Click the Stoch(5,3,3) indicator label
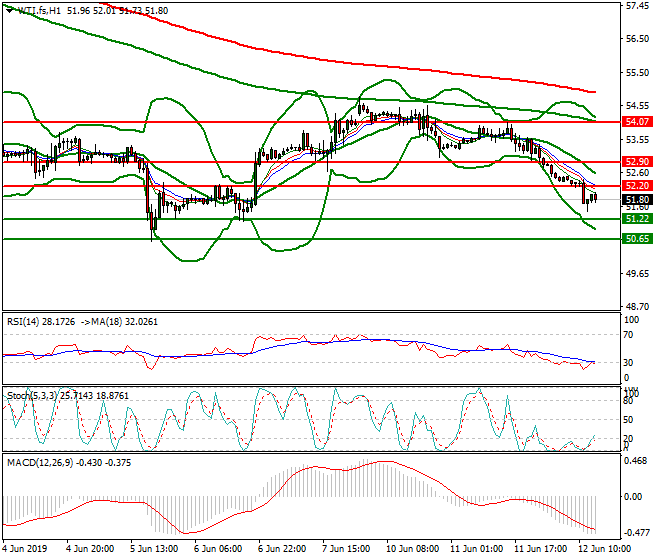The width and height of the screenshot is (660, 560). click(32, 396)
